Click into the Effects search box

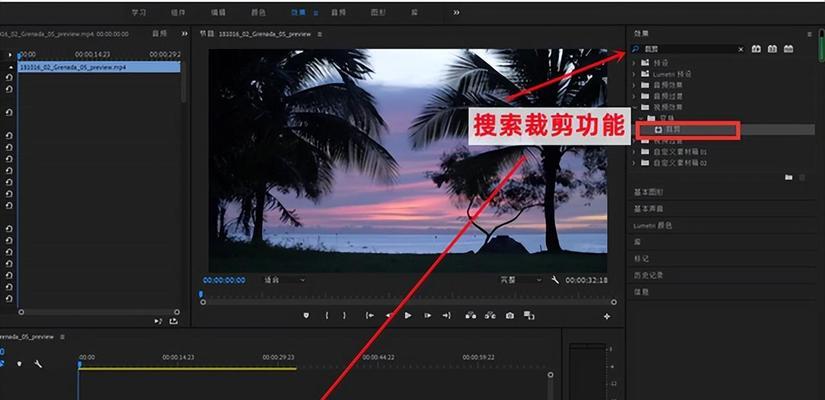[x=689, y=49]
